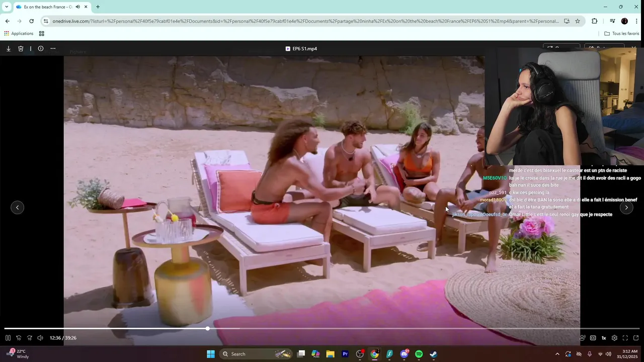This screenshot has width=644, height=362.
Task: Open sync status tray icon
Action: [x=568, y=354]
